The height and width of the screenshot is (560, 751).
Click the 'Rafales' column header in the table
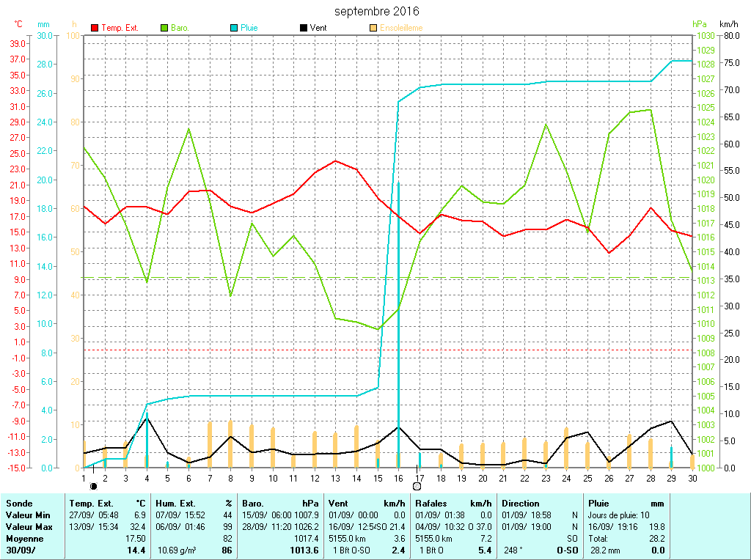(431, 504)
